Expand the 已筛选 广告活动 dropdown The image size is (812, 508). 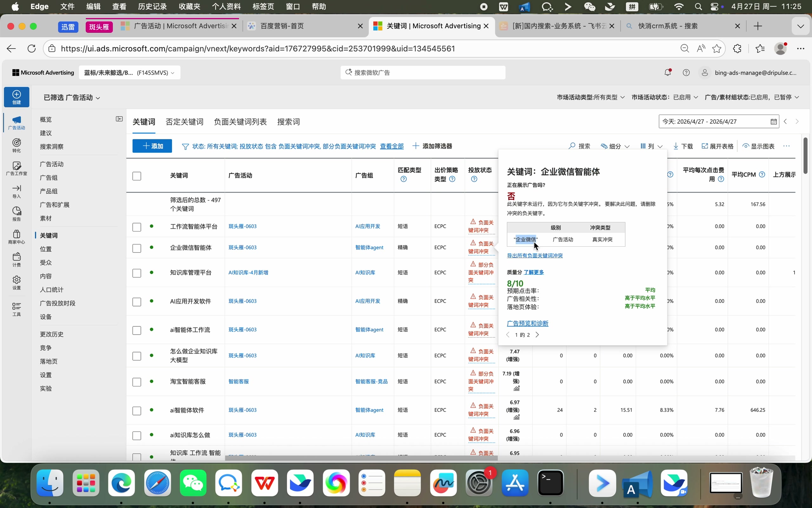click(72, 98)
